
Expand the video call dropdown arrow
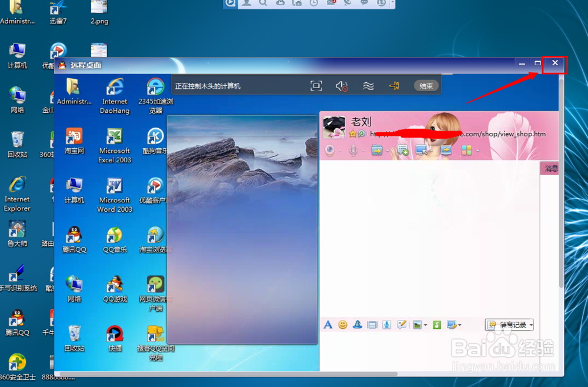click(x=340, y=151)
